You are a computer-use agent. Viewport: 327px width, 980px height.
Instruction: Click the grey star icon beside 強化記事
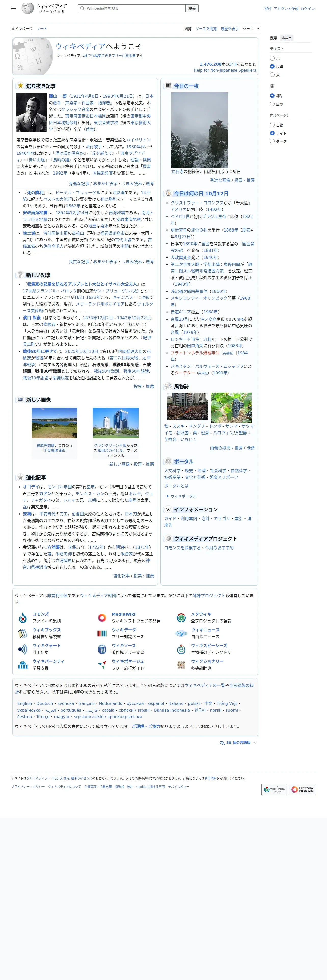[x=20, y=477]
